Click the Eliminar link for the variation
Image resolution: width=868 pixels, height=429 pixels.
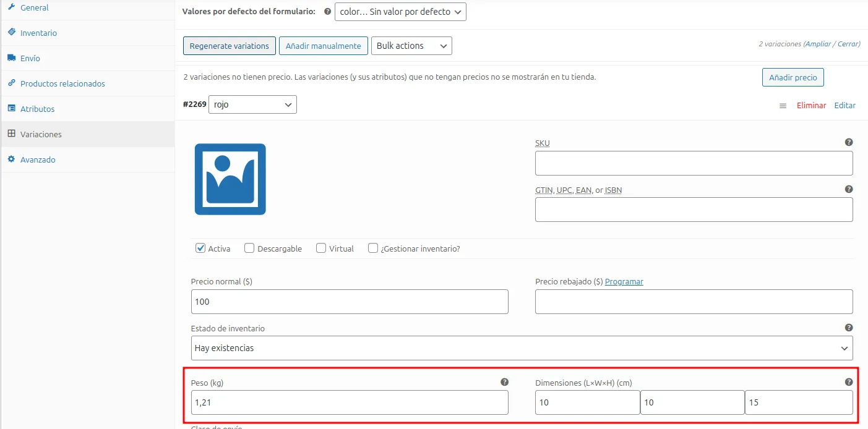(811, 106)
